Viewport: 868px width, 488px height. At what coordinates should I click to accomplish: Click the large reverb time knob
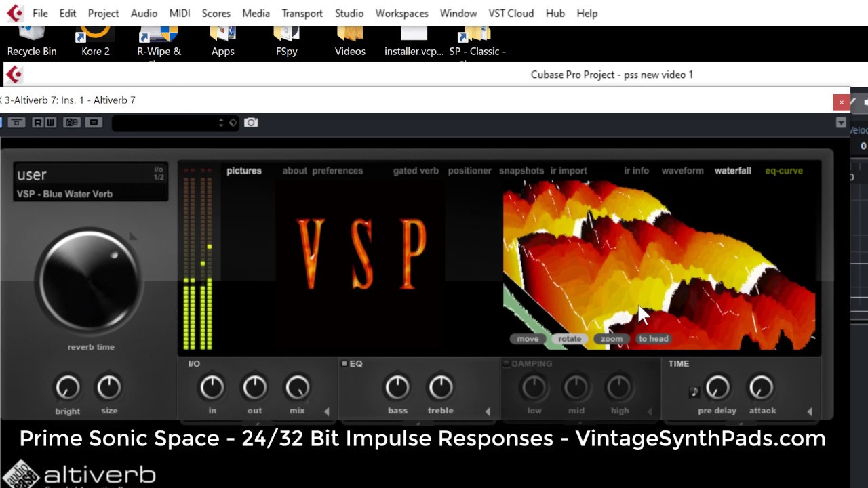coord(89,280)
